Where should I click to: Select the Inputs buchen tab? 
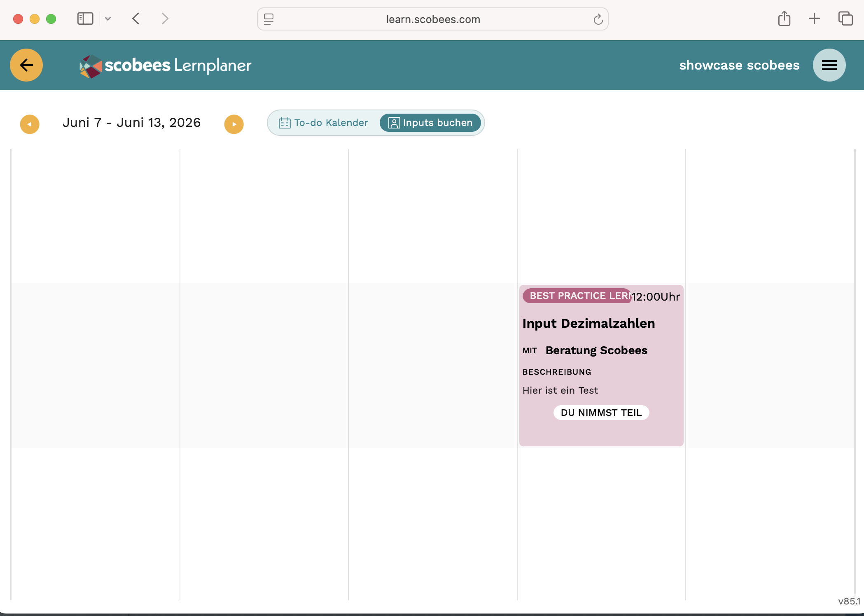click(x=430, y=123)
